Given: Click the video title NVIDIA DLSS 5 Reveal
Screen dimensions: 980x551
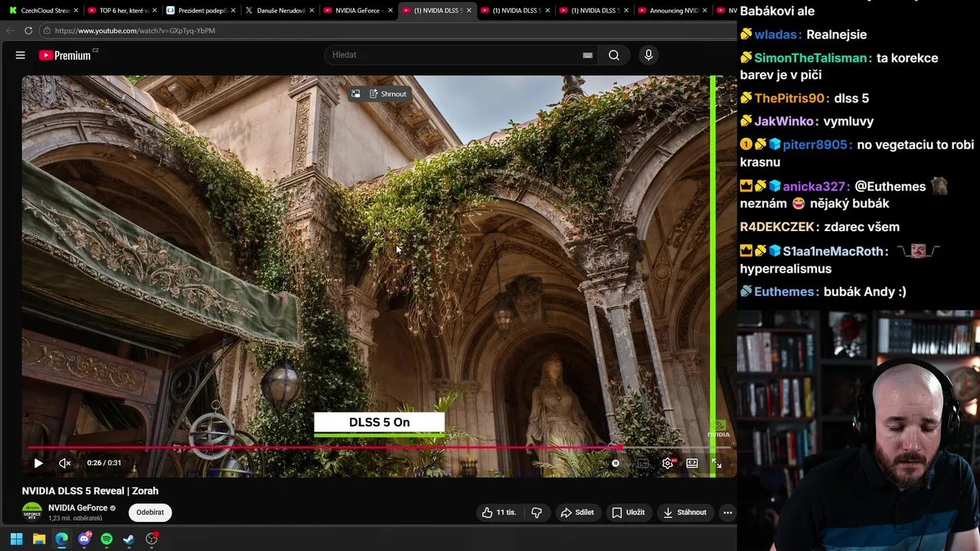Looking at the screenshot, I should pos(90,491).
